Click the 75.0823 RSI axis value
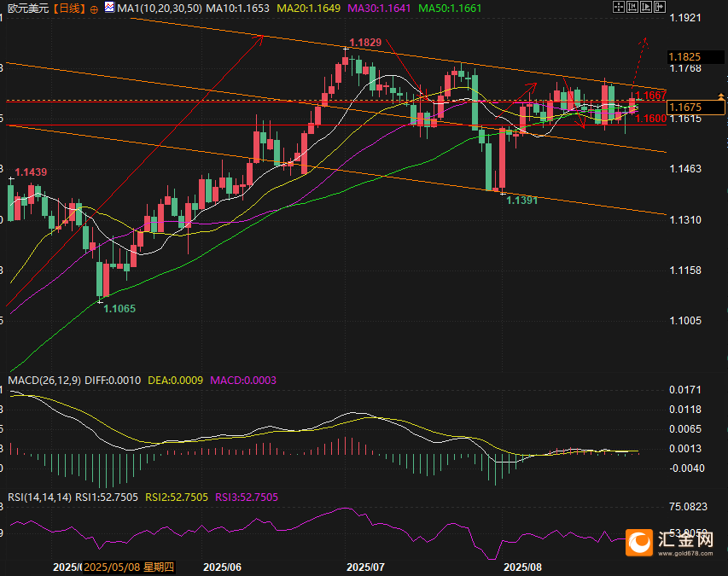This screenshot has width=728, height=576. (688, 507)
